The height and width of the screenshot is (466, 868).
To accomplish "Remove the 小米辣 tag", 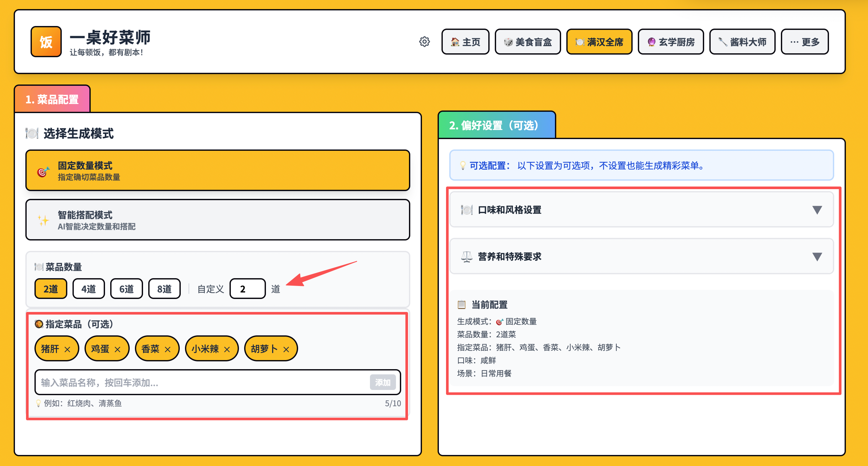I will tap(227, 350).
